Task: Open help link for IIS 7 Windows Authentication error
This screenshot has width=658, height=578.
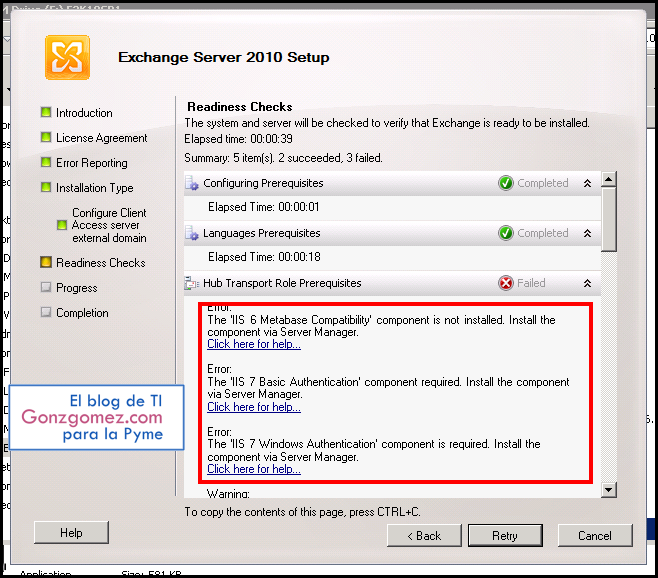Action: click(x=254, y=469)
